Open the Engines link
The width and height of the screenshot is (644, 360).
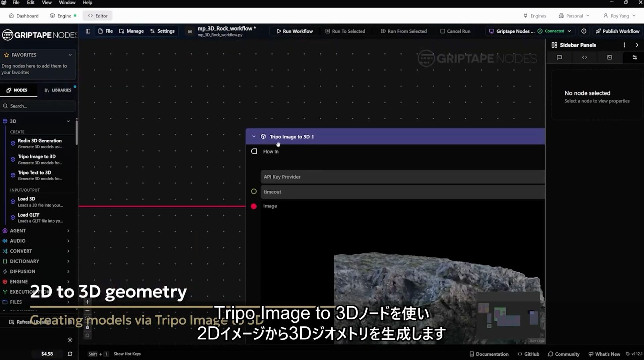(x=535, y=16)
